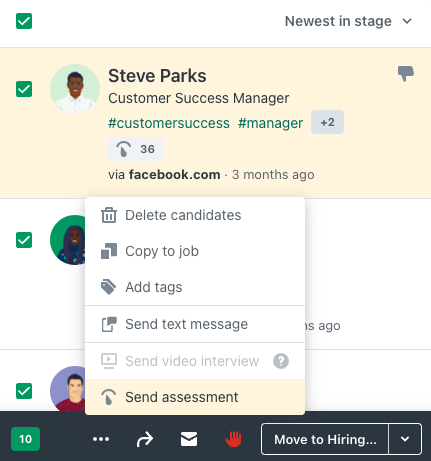Expand the arrow beside Move to Hiring

(x=405, y=439)
